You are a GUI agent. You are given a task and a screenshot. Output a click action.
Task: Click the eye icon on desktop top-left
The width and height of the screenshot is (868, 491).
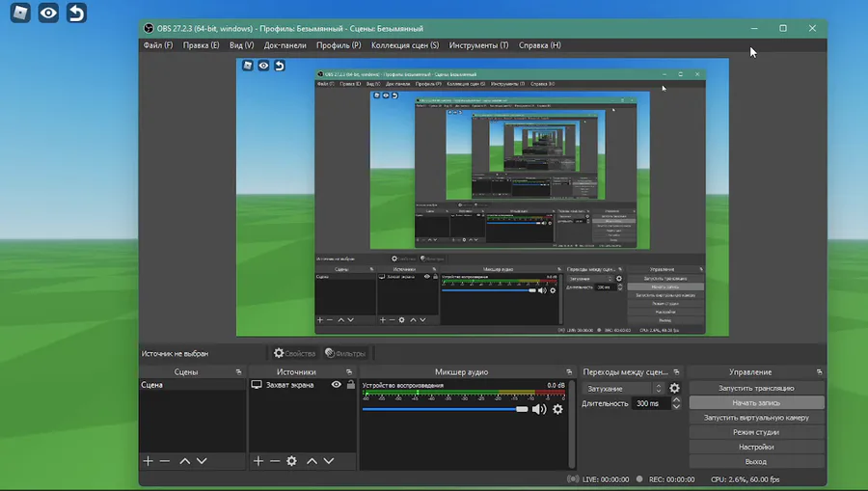click(x=49, y=13)
